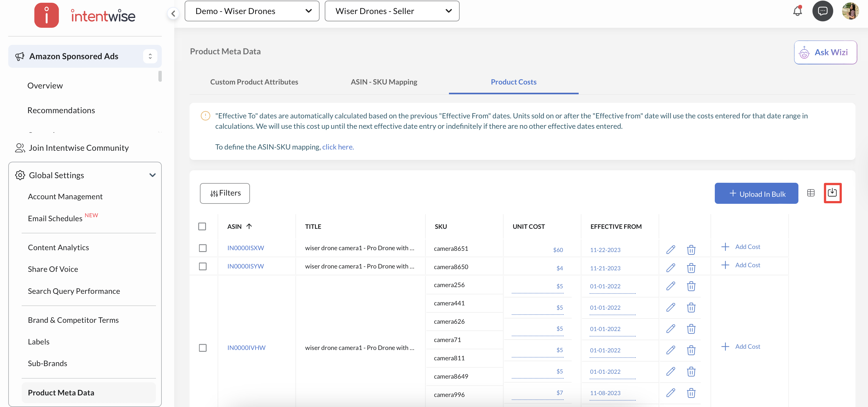Delete cost row for SKU camera8650
868x407 pixels.
(691, 268)
